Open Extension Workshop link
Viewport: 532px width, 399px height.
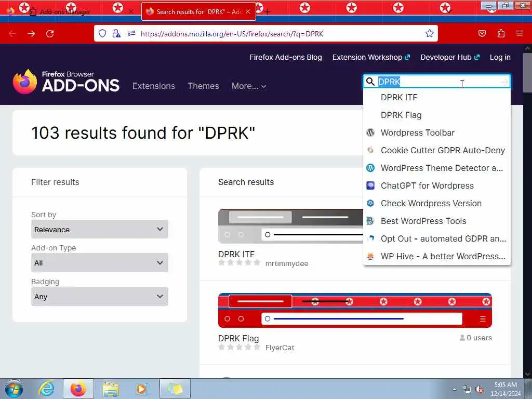(371, 57)
